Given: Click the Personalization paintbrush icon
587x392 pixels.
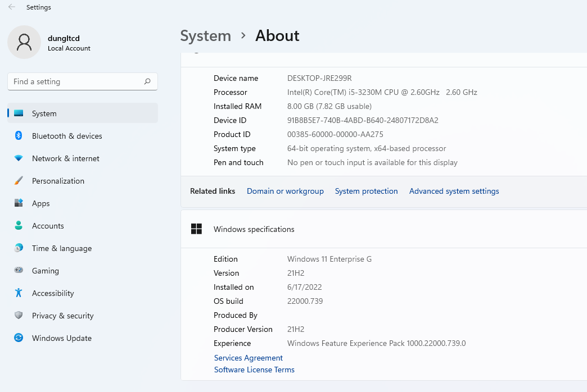Looking at the screenshot, I should coord(19,181).
